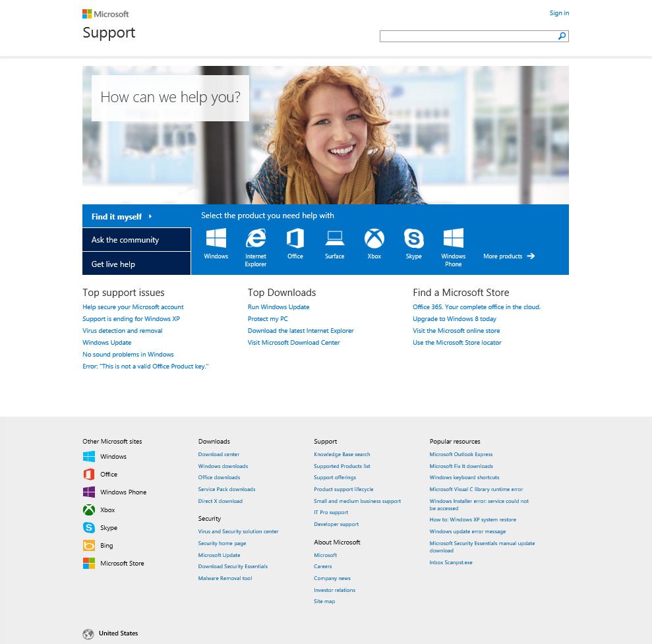Viewport: 652px width, 644px height.
Task: Click the Sign in link
Action: [x=559, y=13]
